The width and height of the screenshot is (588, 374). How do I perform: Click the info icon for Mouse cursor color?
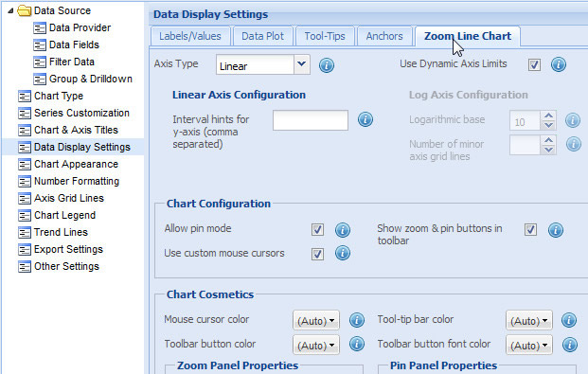click(357, 320)
